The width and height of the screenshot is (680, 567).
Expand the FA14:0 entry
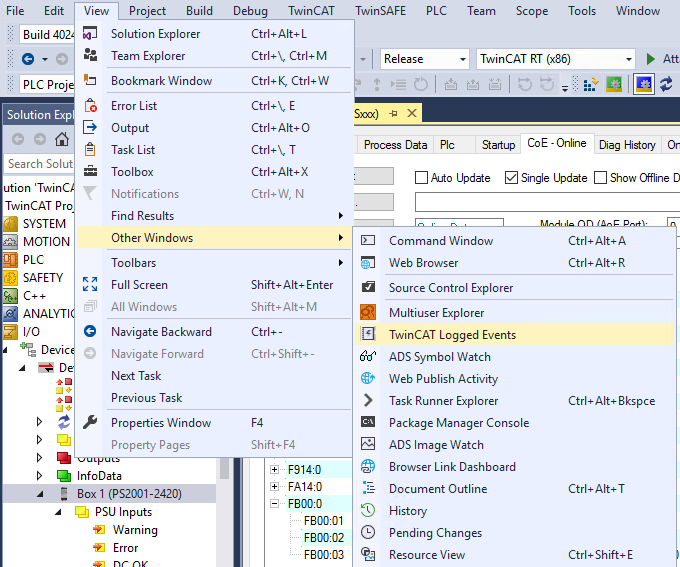coord(274,486)
